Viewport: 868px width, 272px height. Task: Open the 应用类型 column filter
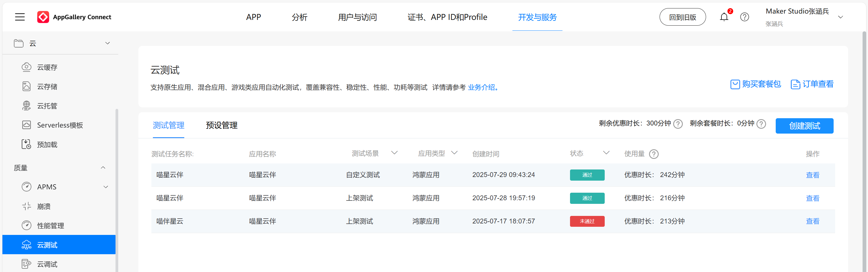tap(454, 153)
